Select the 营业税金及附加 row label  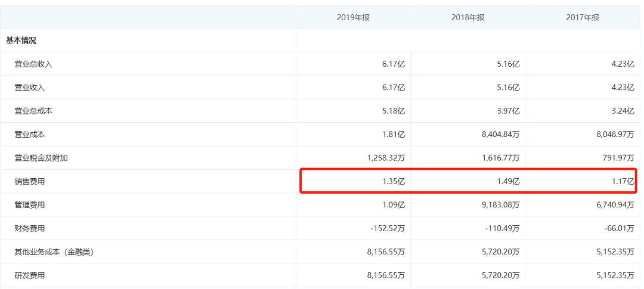click(x=41, y=158)
